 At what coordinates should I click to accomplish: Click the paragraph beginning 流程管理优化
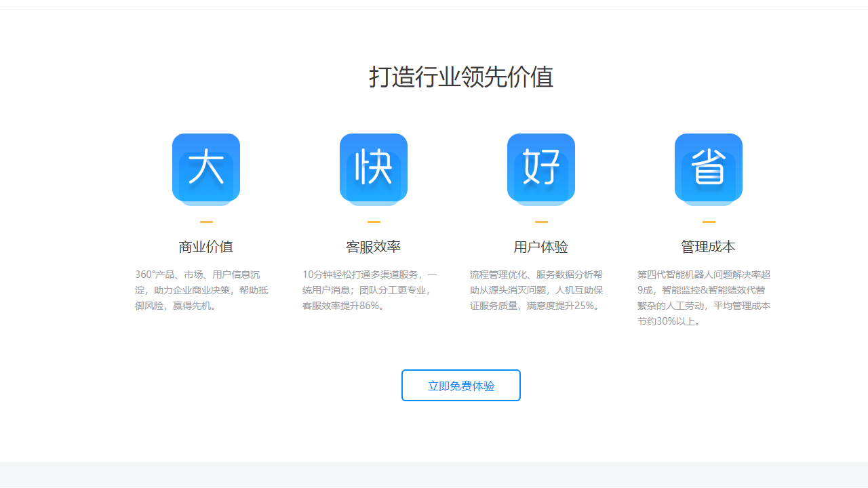(536, 290)
